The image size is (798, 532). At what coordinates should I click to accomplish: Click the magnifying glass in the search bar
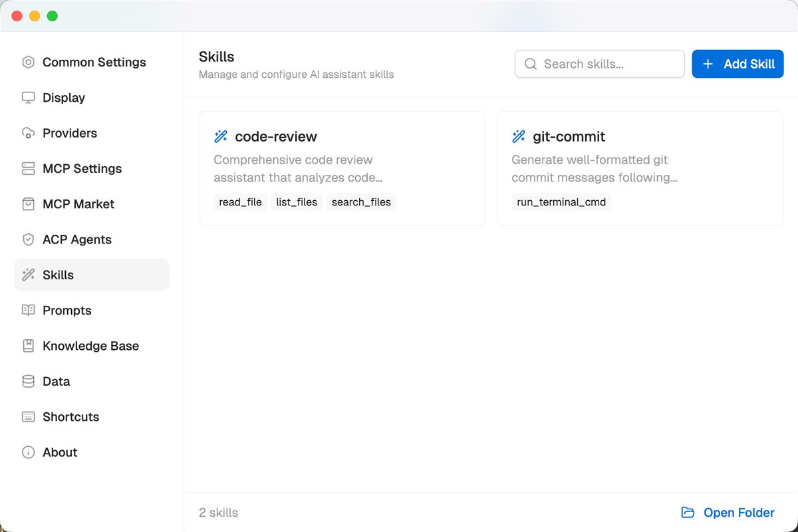530,64
